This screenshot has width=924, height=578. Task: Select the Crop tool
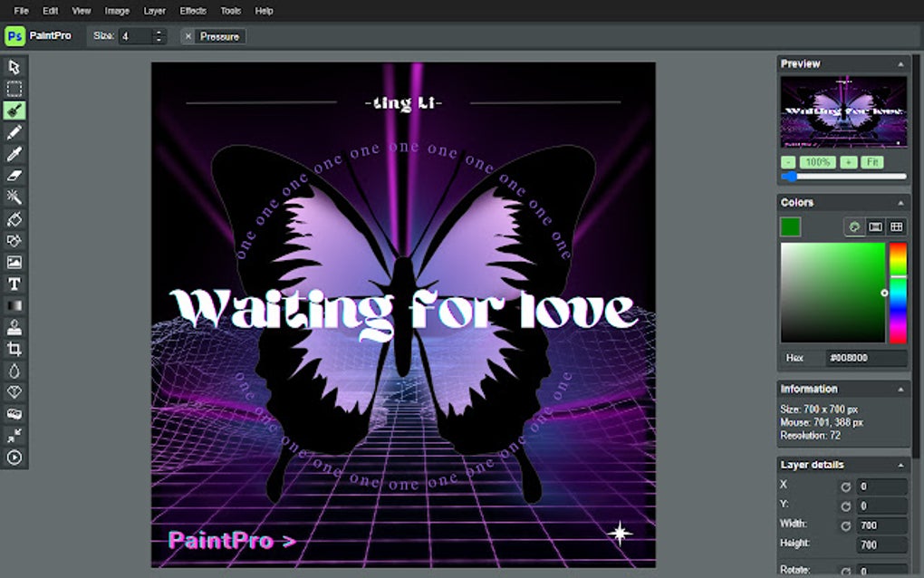pyautogui.click(x=14, y=350)
